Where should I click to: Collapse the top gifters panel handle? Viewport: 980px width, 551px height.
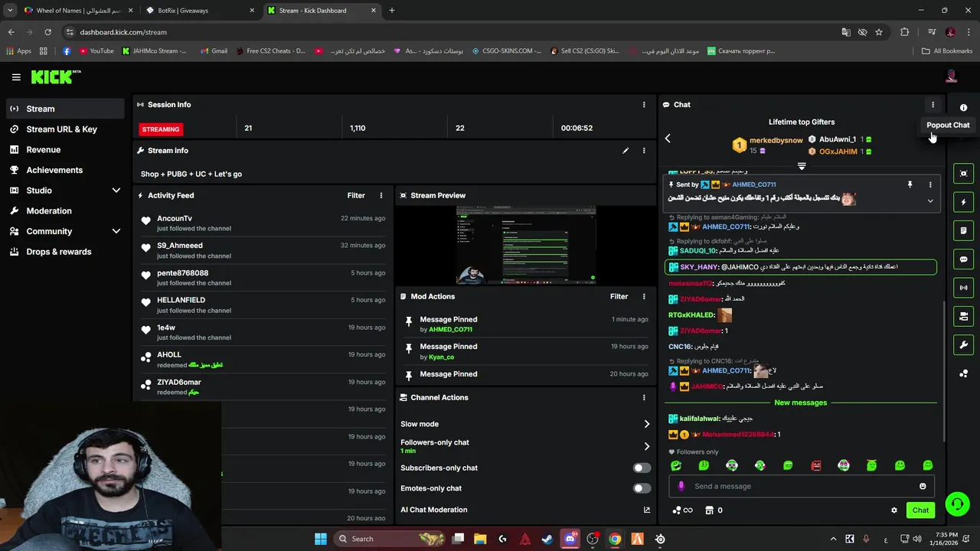tap(802, 166)
